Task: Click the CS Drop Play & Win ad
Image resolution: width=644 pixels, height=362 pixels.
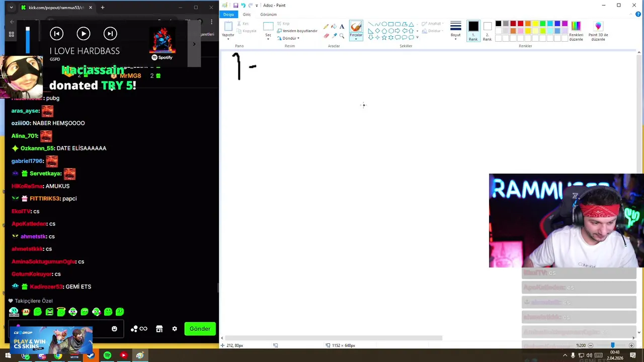Action: (x=50, y=340)
